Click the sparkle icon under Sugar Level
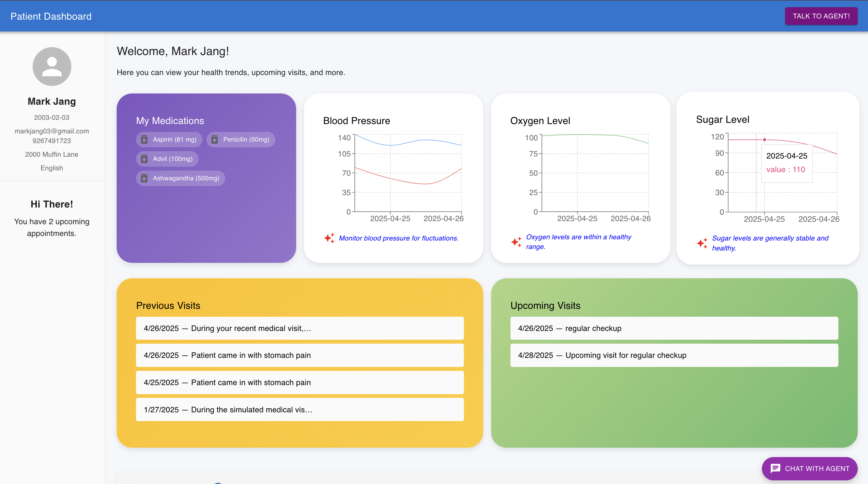Viewport: 868px width, 484px height. 702,243
